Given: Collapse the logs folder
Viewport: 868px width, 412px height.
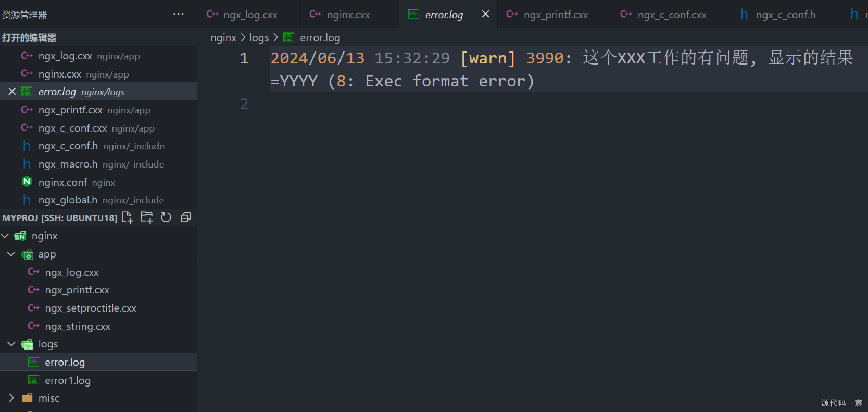Looking at the screenshot, I should [x=11, y=344].
